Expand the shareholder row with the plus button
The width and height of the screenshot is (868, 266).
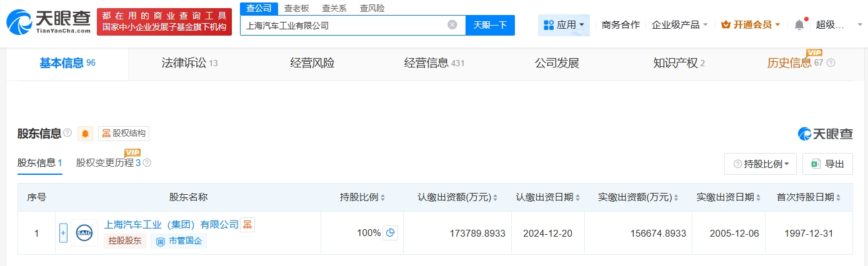tap(63, 233)
